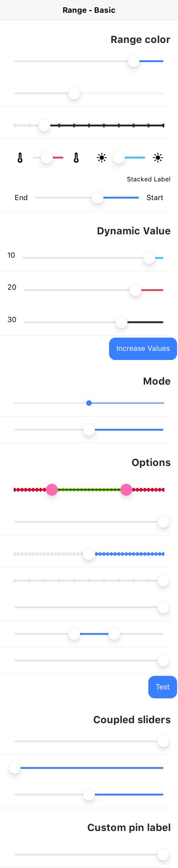Click the left thermometer icon
The image size is (178, 868).
point(20,158)
